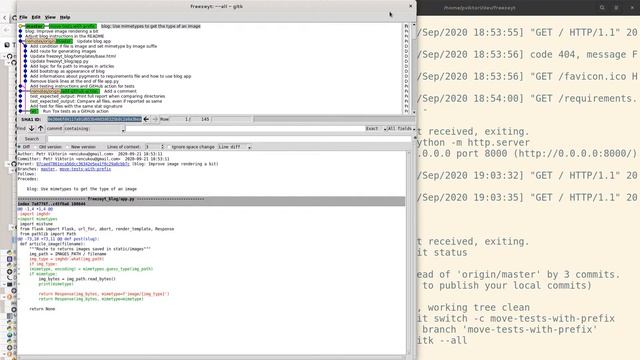Select the New version radio button

tap(81, 147)
